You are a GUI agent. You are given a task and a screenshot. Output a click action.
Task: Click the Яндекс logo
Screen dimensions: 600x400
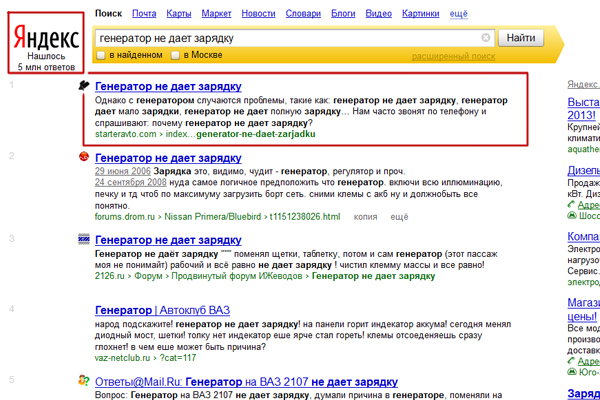[x=46, y=37]
